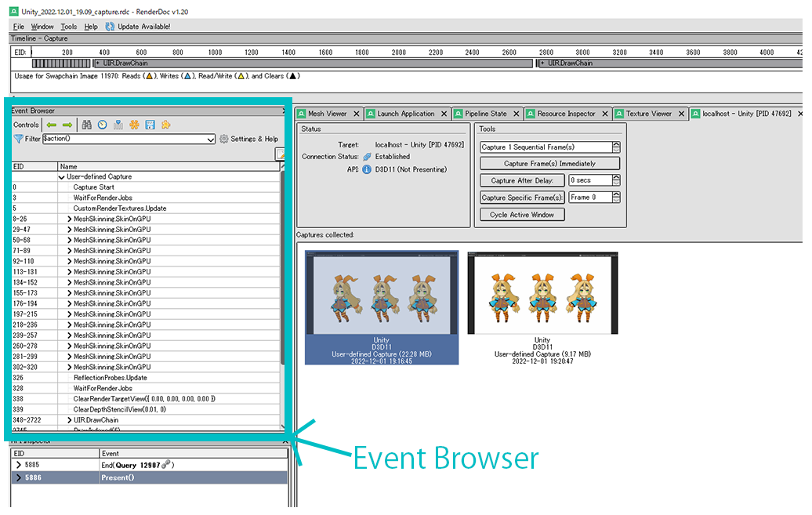Click the clock icon to time draw calls
The image size is (812, 515).
101,124
